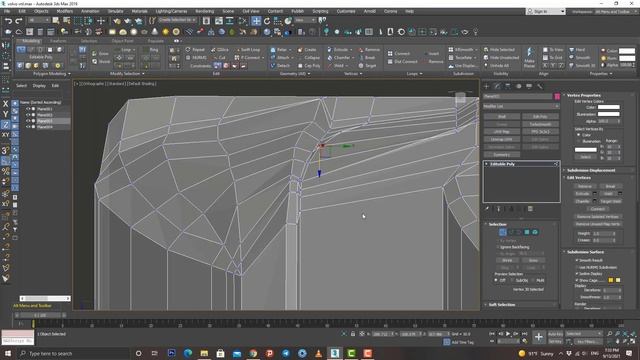The height and width of the screenshot is (360, 640).
Task: Click Unhide All in Visibility panel
Action: 496,65
